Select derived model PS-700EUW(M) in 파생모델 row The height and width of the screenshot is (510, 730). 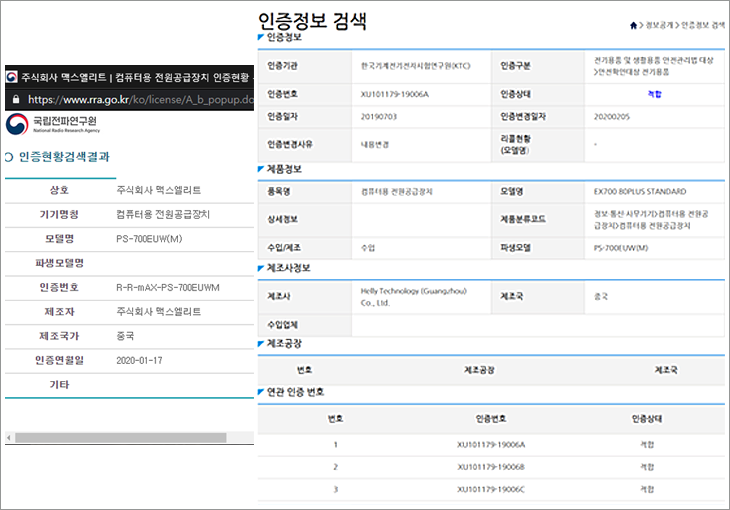[621, 248]
